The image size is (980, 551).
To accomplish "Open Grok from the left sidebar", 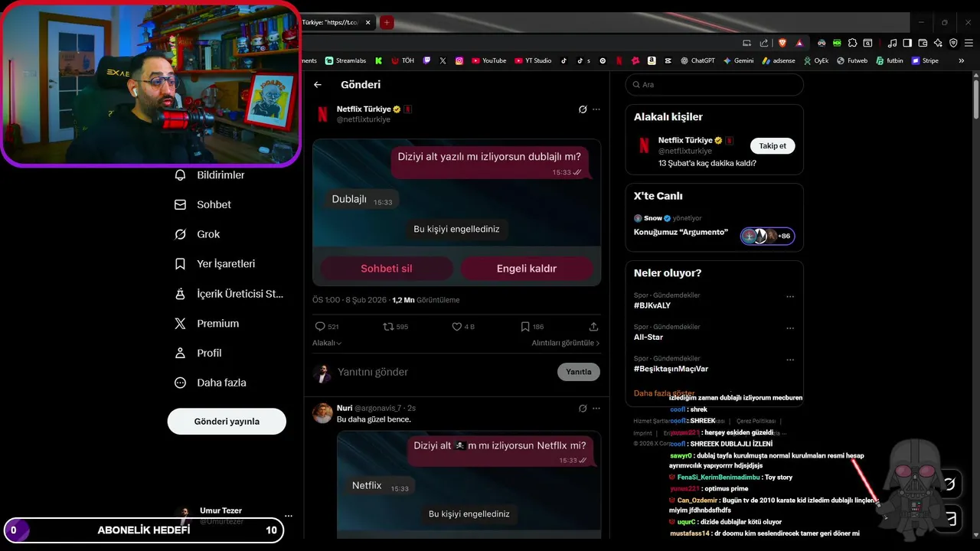I will (198, 234).
